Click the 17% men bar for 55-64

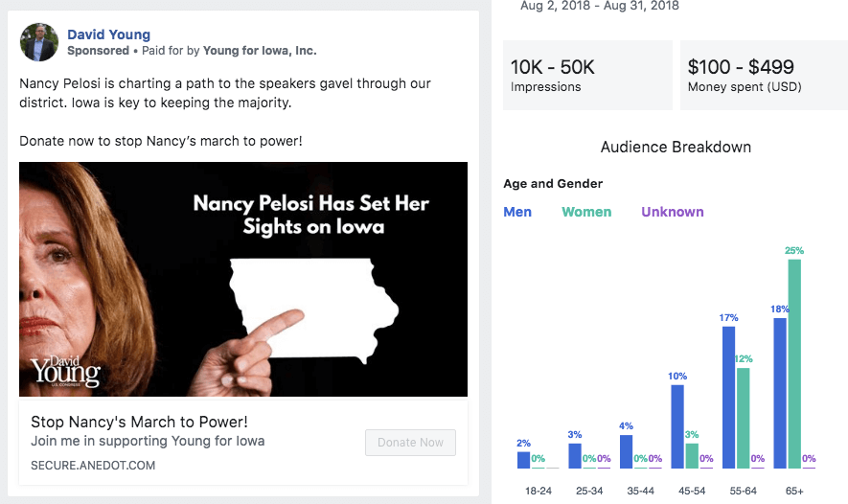click(x=729, y=398)
